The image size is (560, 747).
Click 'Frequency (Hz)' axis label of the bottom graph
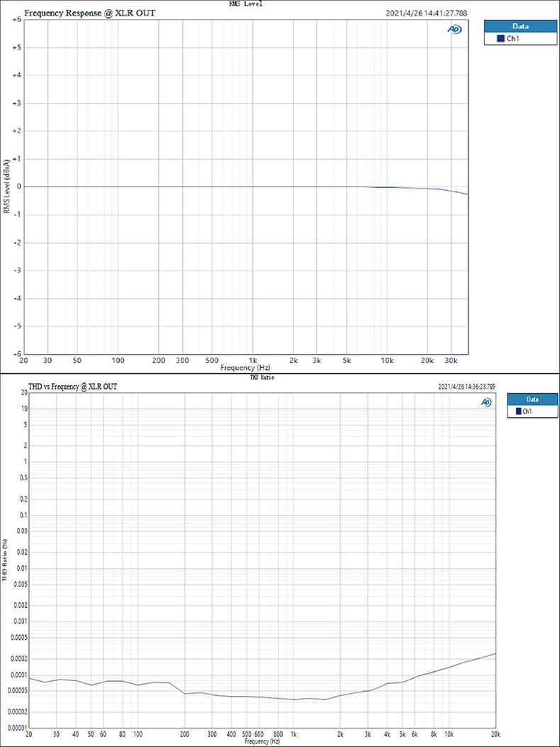click(x=262, y=742)
